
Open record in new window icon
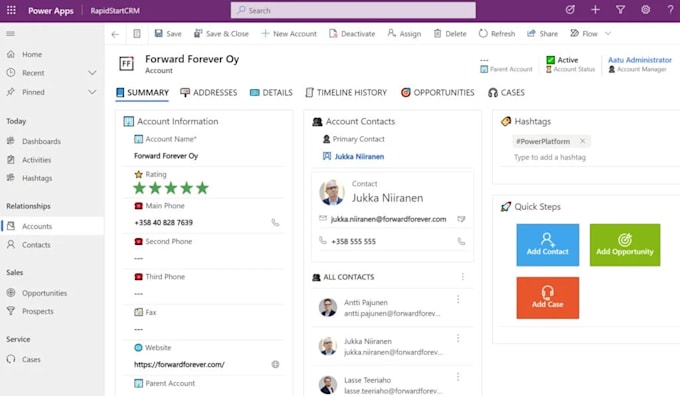click(137, 34)
